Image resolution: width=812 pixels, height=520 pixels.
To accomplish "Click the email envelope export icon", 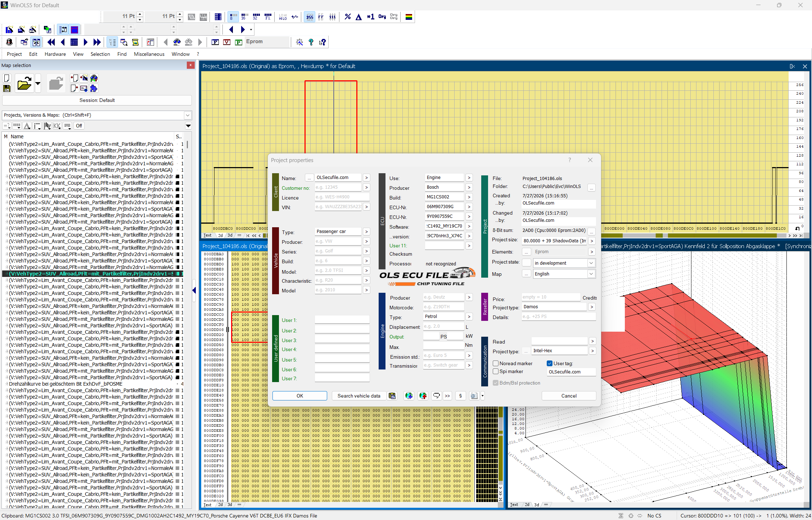I will (84, 89).
